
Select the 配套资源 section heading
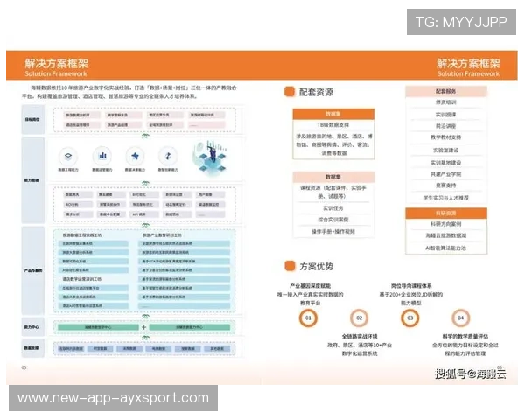click(x=316, y=92)
